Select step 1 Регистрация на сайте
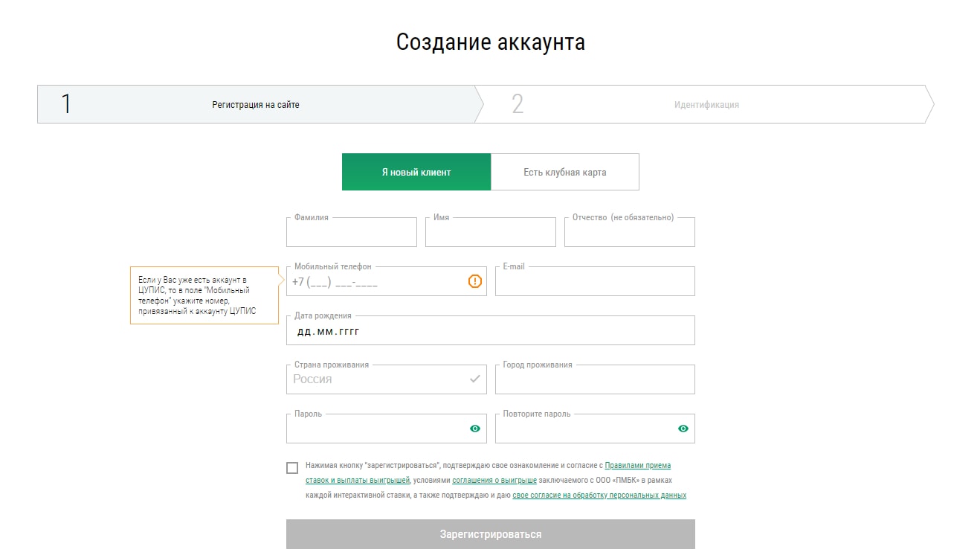The height and width of the screenshot is (558, 980). click(256, 105)
